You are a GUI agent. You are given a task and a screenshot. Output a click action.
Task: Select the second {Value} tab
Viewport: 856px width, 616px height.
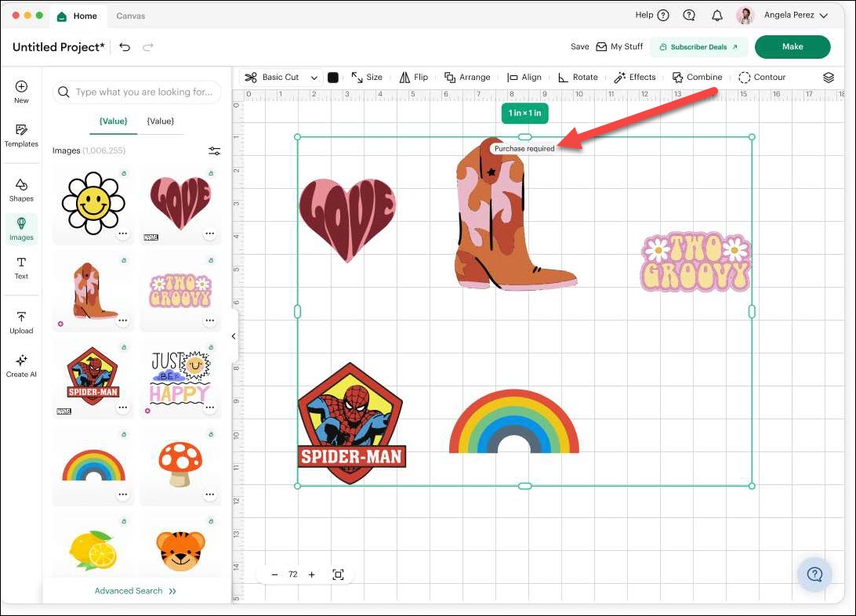160,121
